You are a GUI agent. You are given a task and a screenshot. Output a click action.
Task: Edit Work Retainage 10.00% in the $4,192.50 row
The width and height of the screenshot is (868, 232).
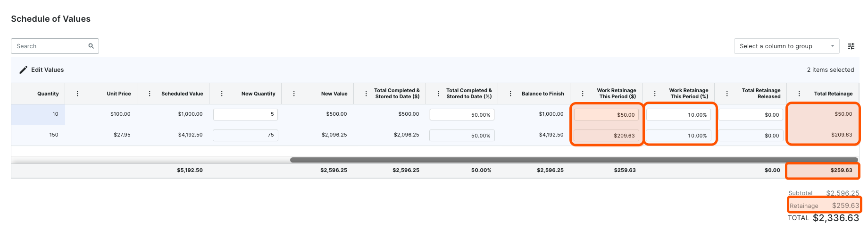pyautogui.click(x=678, y=135)
